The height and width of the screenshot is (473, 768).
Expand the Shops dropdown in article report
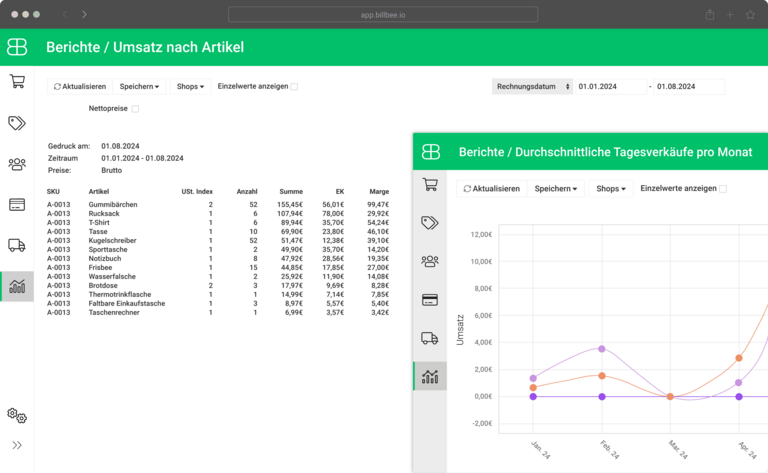click(x=190, y=87)
